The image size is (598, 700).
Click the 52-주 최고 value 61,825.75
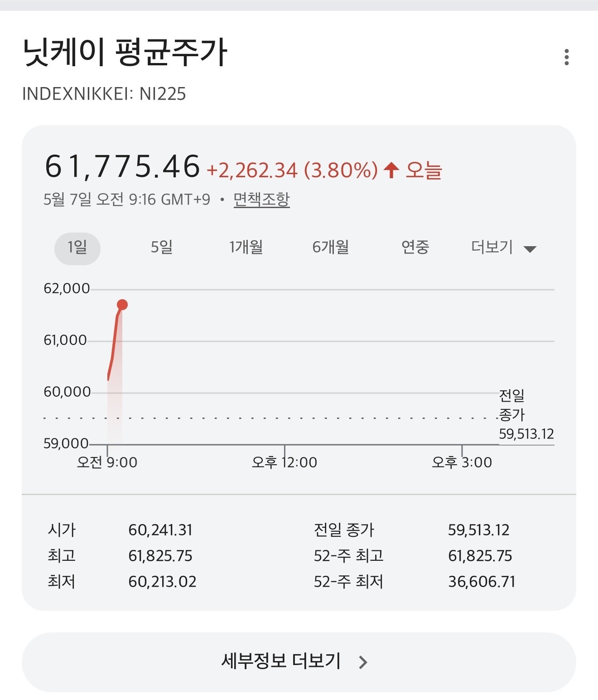[480, 556]
